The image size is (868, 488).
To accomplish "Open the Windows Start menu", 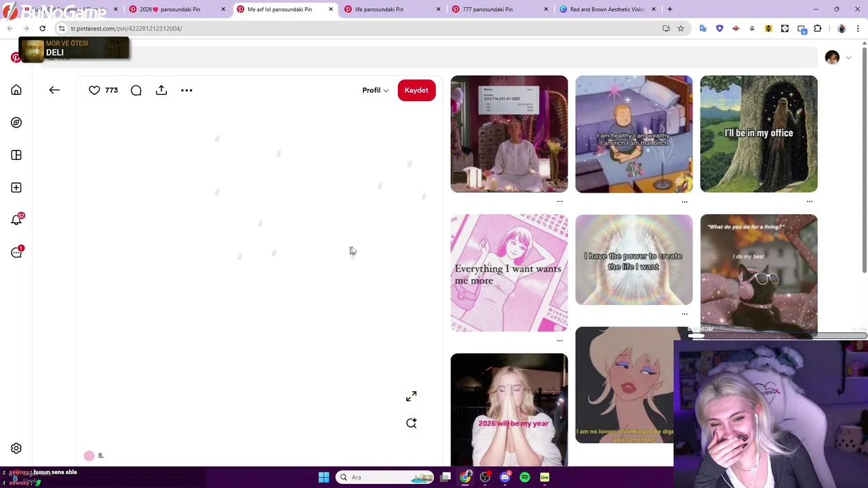I will pyautogui.click(x=323, y=477).
